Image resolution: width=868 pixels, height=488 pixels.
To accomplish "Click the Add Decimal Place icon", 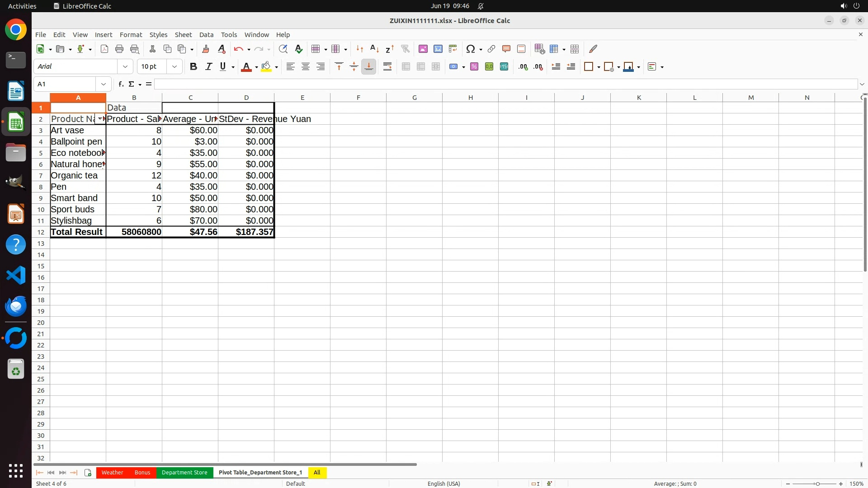I will coord(523,67).
